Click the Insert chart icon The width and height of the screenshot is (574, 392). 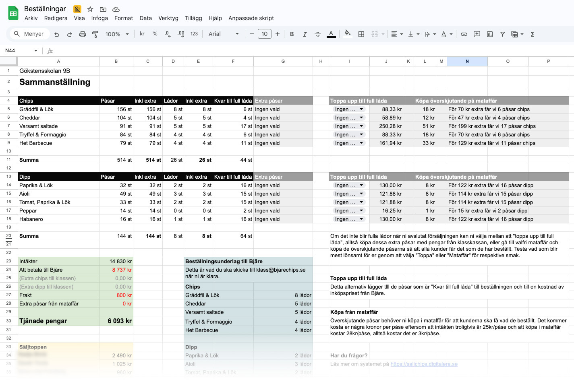click(490, 34)
